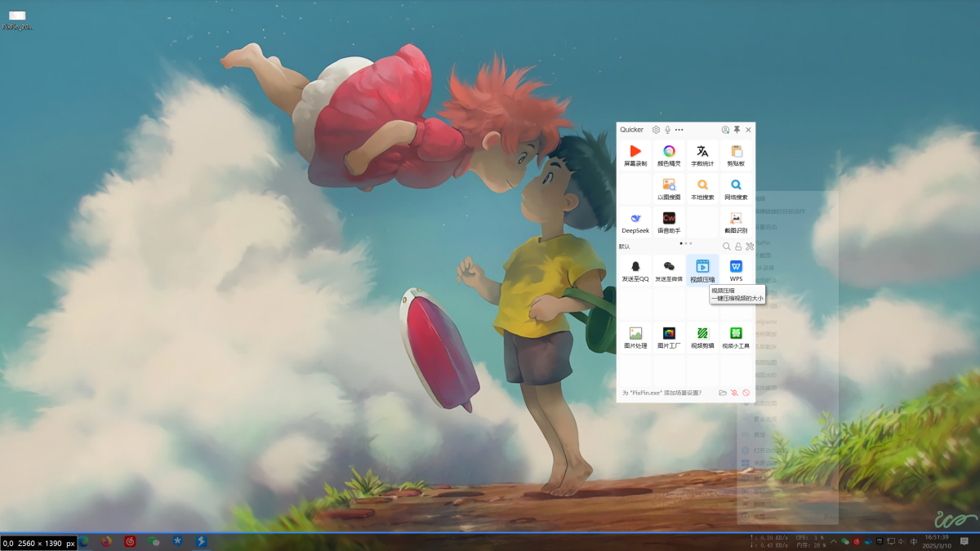Open the PixPin desktop shortcut
Image resolution: width=980 pixels, height=551 pixels.
click(x=17, y=20)
